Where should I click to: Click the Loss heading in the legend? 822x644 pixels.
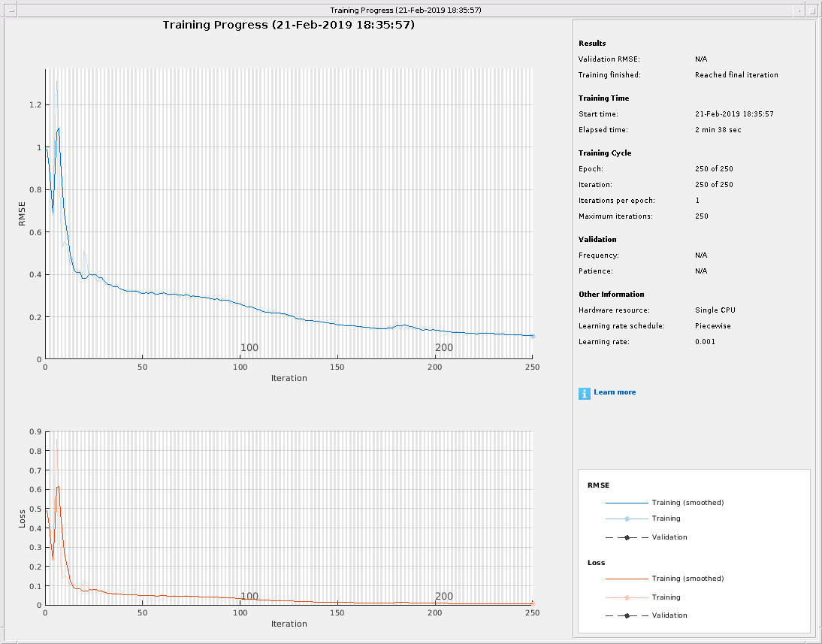596,563
